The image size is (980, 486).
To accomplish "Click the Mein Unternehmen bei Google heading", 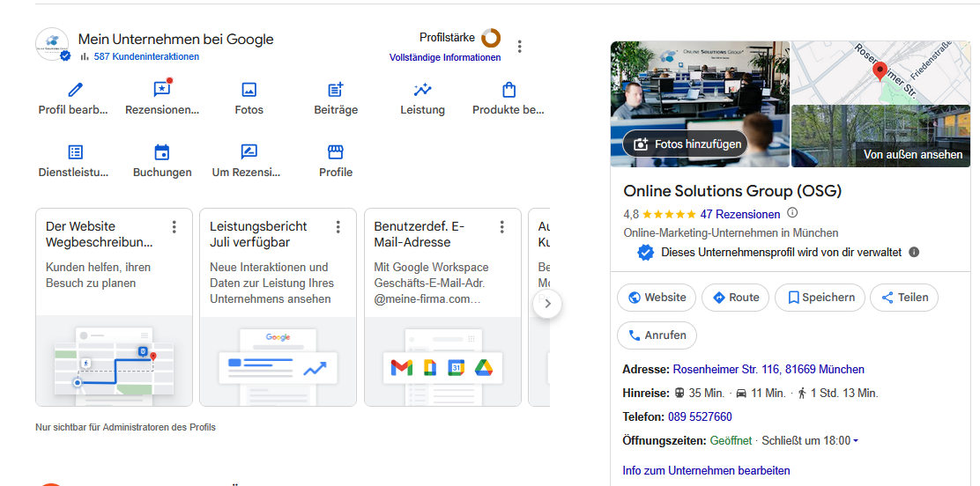I will (175, 40).
